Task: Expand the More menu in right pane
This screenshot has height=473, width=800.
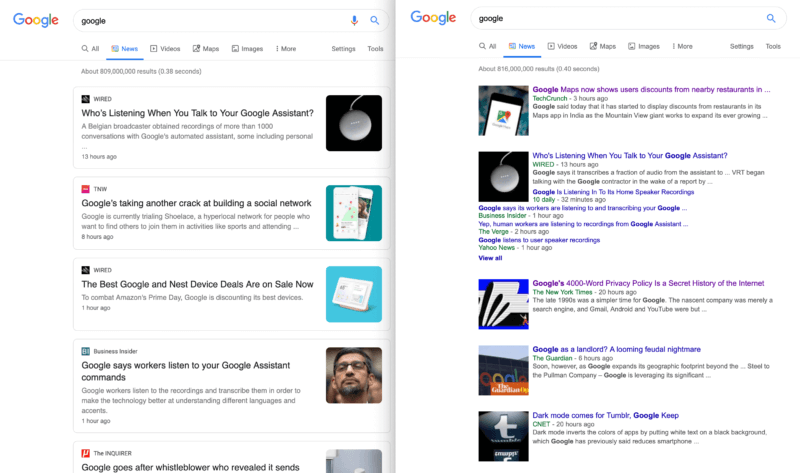Action: 682,46
